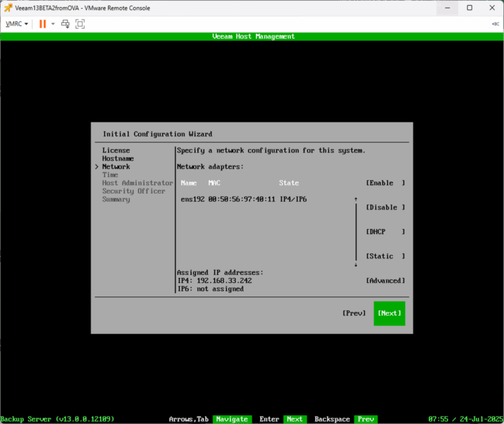
Task: Select the [Disable] adapter button
Action: pos(385,207)
